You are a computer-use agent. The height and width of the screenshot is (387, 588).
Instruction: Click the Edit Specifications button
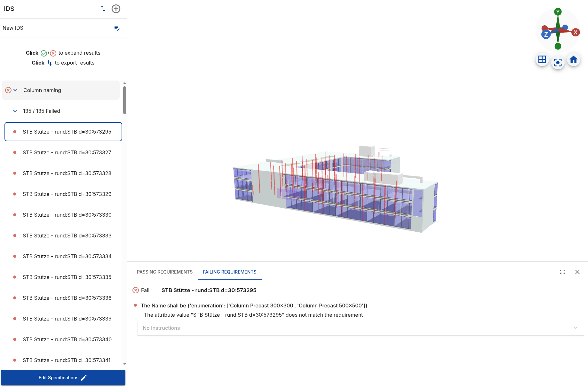pyautogui.click(x=63, y=378)
